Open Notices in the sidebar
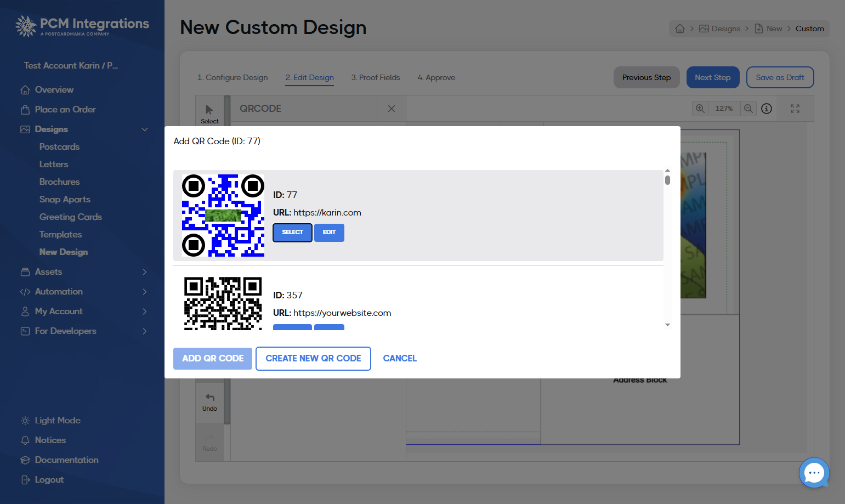845x504 pixels. [50, 440]
